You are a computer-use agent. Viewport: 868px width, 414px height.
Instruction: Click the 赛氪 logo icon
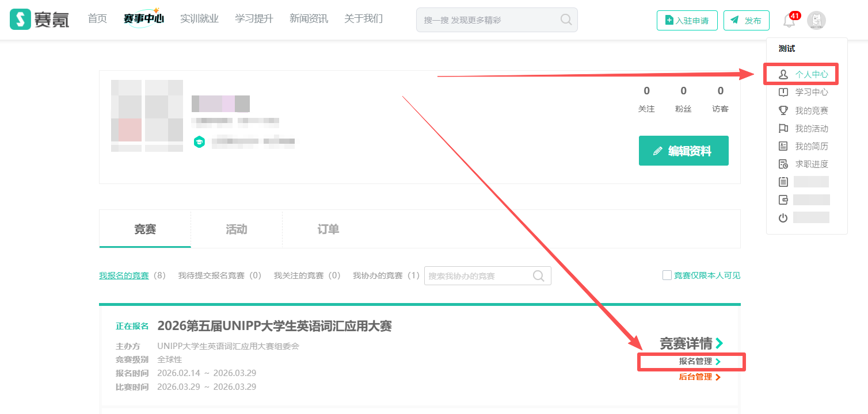tap(21, 20)
